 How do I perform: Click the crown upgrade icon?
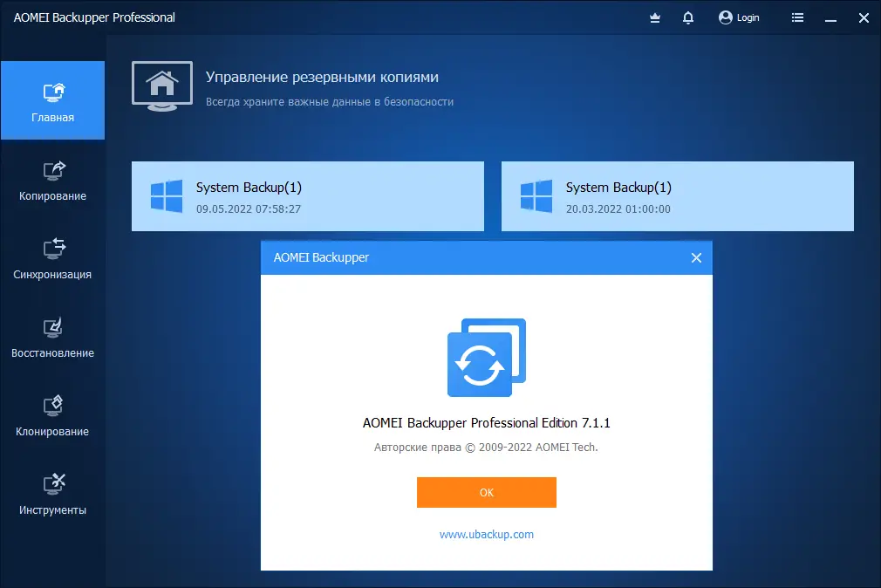pos(654,18)
